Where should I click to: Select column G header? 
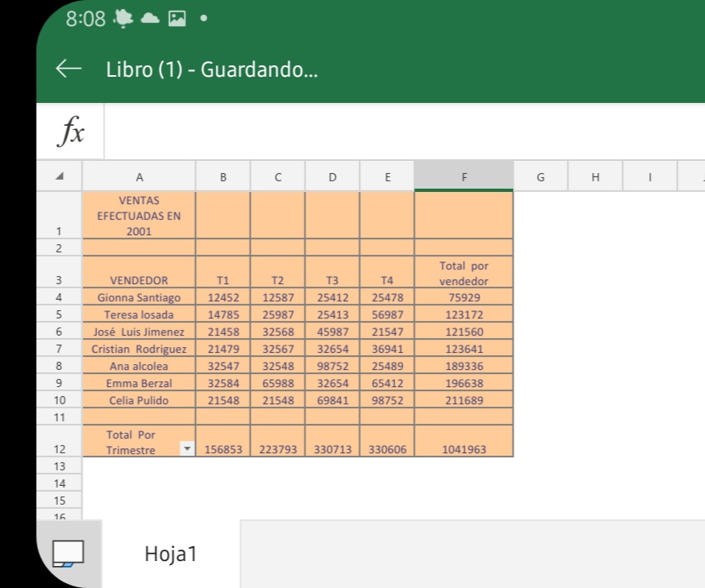pos(540,176)
